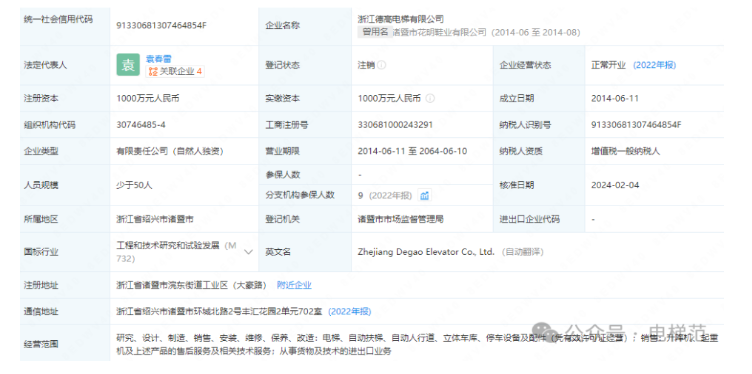Click the 经营范围 description text
The image size is (752, 374).
417,344
